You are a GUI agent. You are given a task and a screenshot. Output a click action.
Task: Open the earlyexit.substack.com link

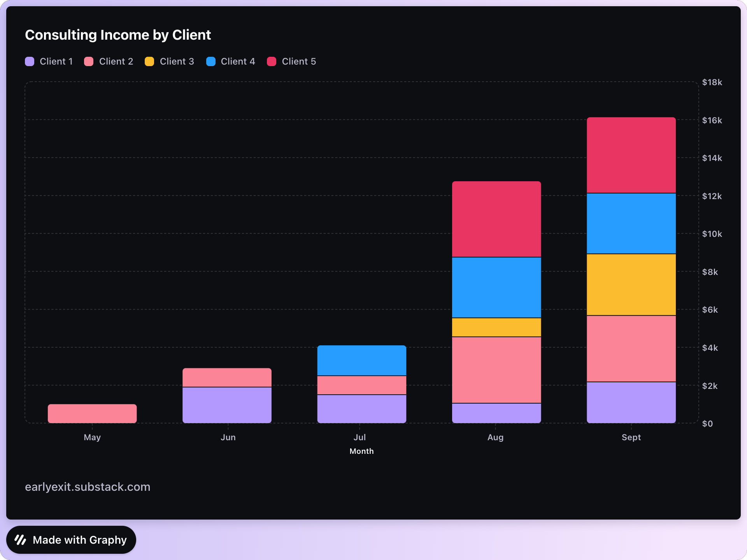[88, 487]
